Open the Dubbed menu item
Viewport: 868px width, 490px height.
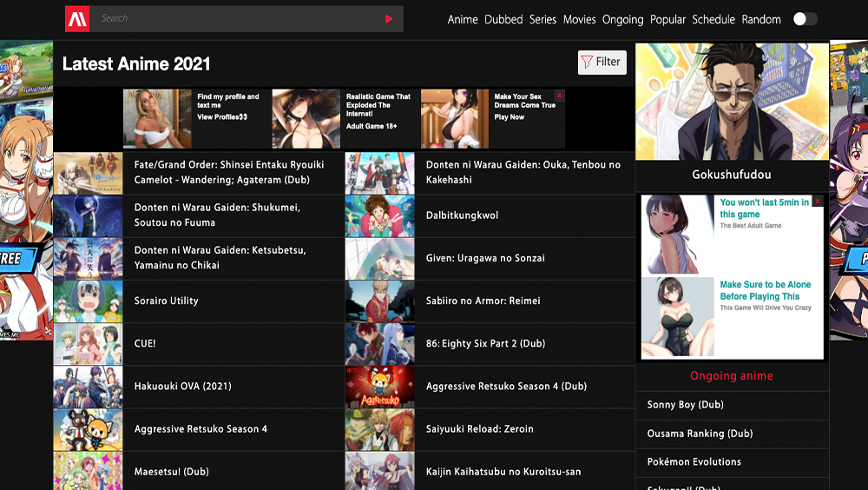503,19
